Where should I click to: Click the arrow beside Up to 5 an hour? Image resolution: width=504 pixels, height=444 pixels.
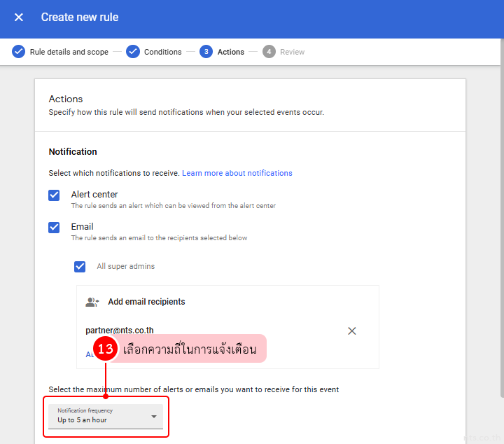tap(154, 417)
